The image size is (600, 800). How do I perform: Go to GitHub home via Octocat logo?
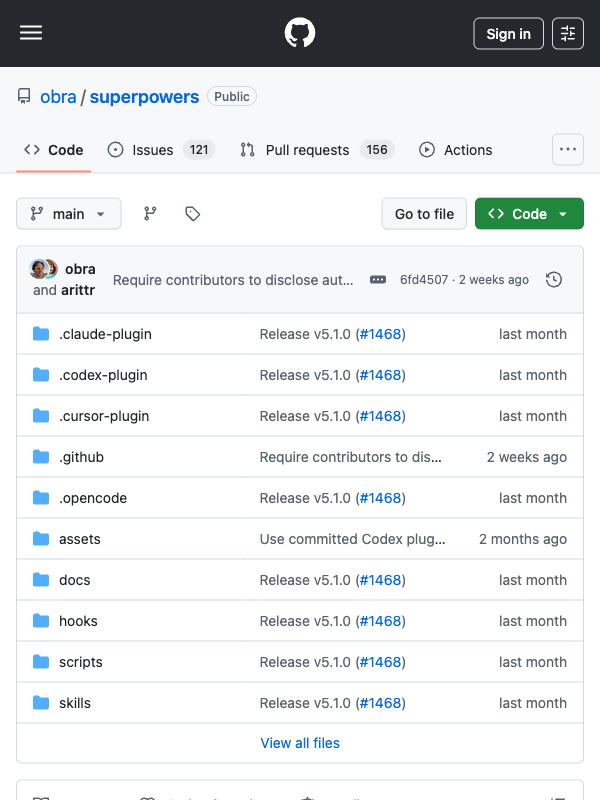[x=300, y=33]
